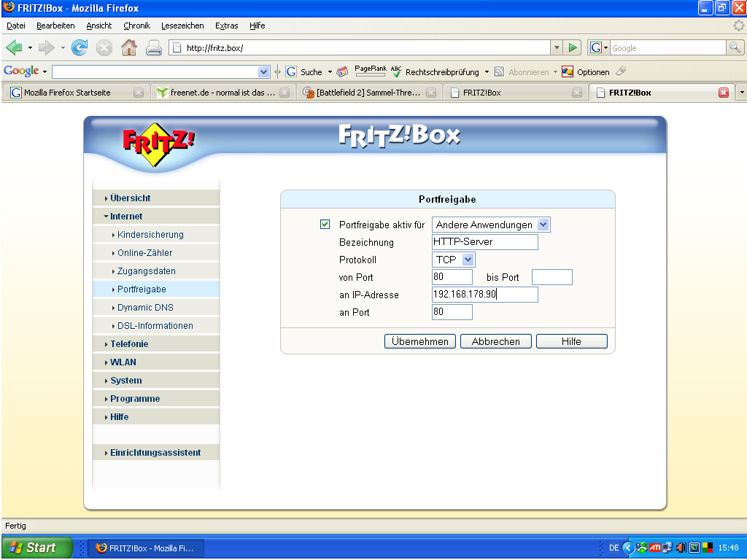Click the Hilfe button in Portfreigabe dialog
747x560 pixels.
point(572,341)
